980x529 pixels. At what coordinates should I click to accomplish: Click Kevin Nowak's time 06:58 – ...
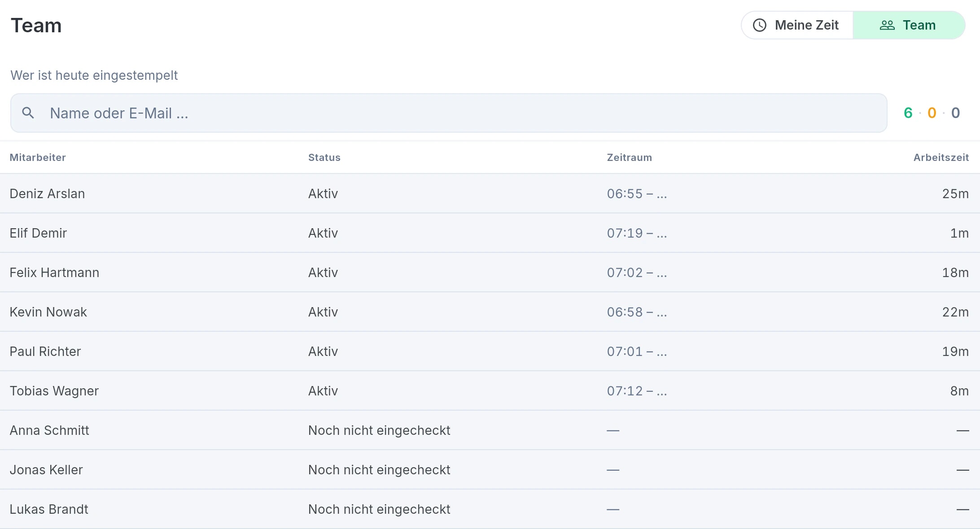tap(637, 312)
